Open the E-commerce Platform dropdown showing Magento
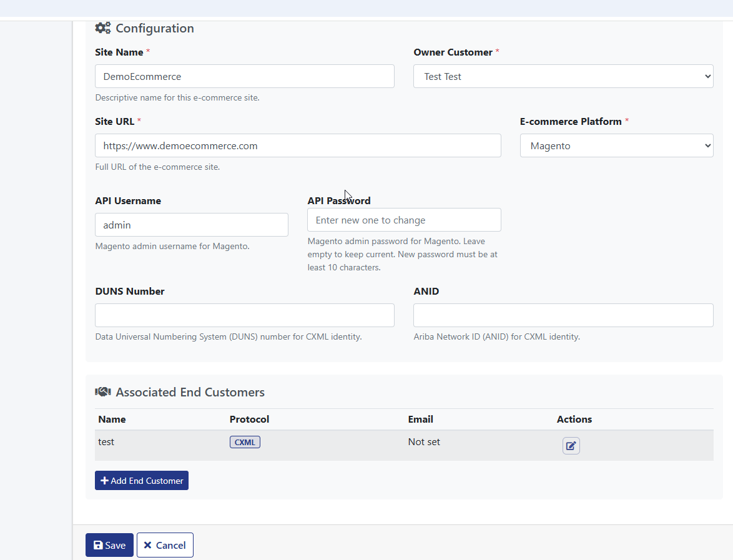The image size is (733, 560). pos(616,145)
